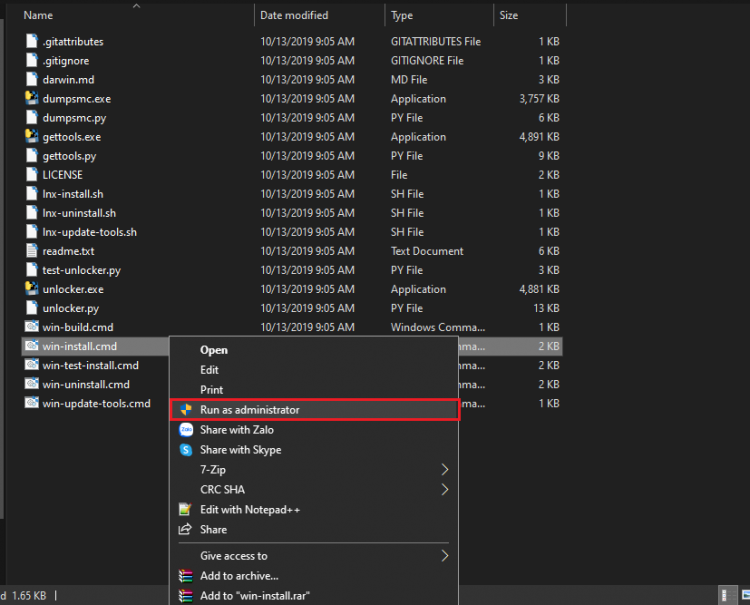Image resolution: width=750 pixels, height=605 pixels.
Task: Click the unlocker.exe application icon
Action: (32, 288)
